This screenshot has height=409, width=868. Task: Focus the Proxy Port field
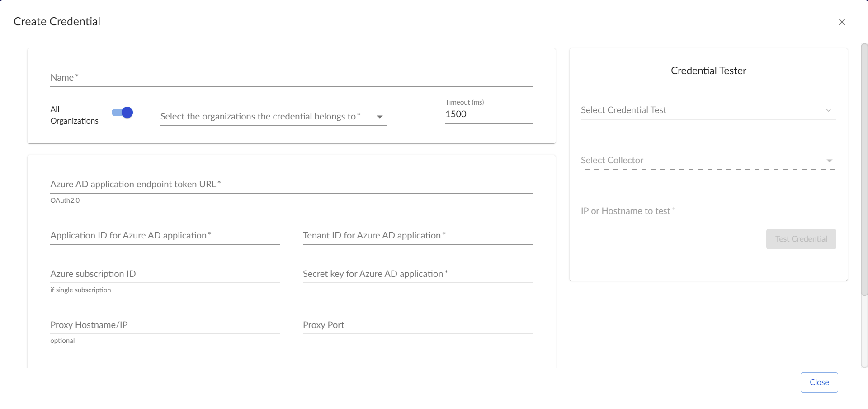pyautogui.click(x=417, y=325)
